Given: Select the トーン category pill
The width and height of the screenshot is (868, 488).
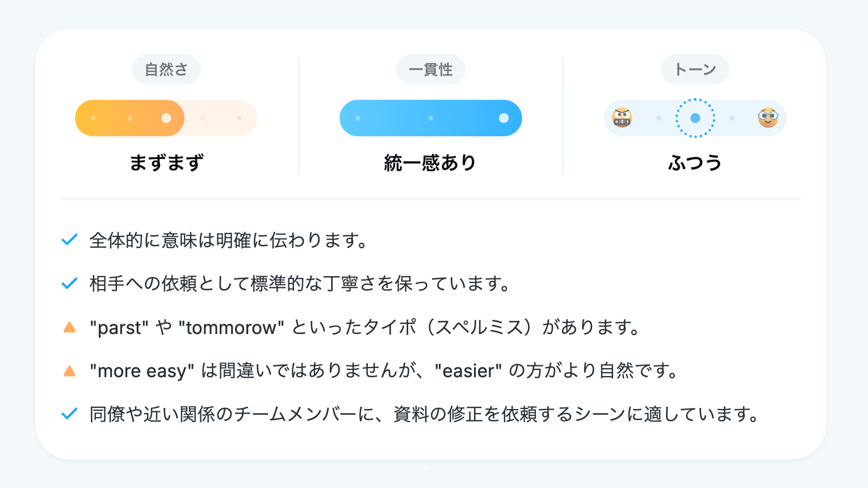Looking at the screenshot, I should [695, 69].
